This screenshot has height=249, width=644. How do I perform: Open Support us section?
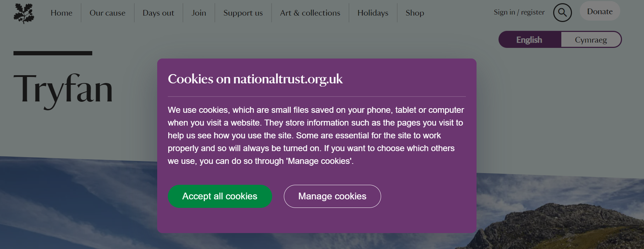(243, 13)
